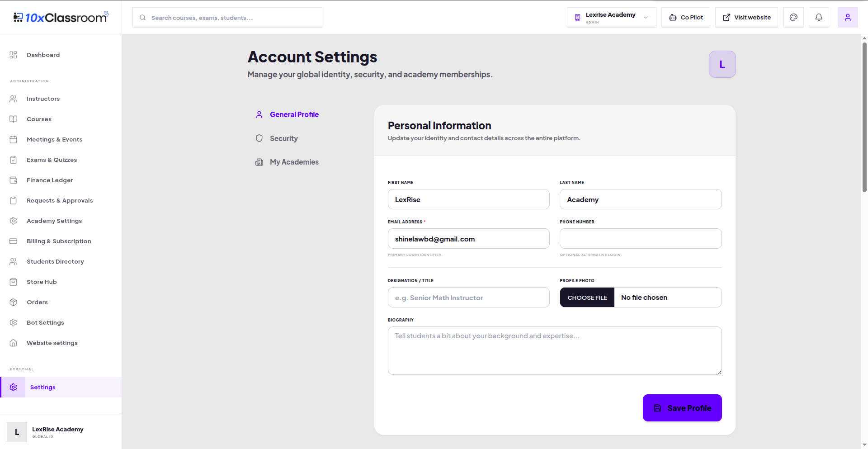Image resolution: width=868 pixels, height=449 pixels.
Task: Click the Last Name input field
Action: tap(641, 199)
